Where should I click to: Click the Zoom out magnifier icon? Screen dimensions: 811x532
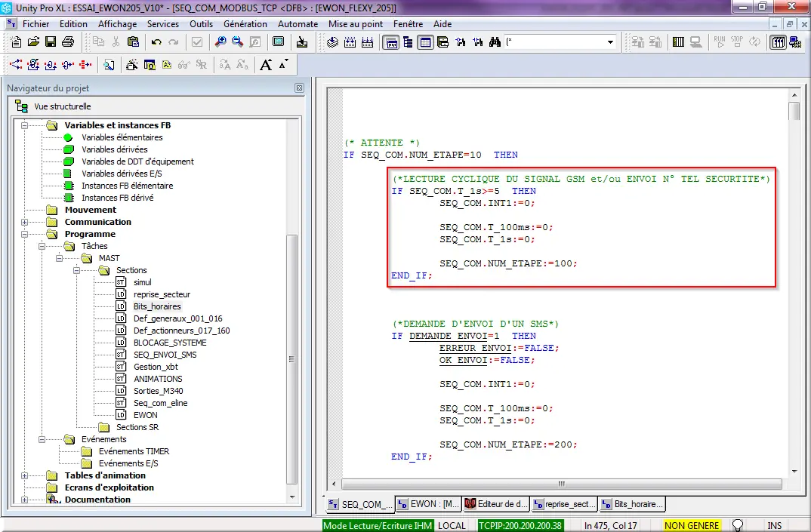238,42
